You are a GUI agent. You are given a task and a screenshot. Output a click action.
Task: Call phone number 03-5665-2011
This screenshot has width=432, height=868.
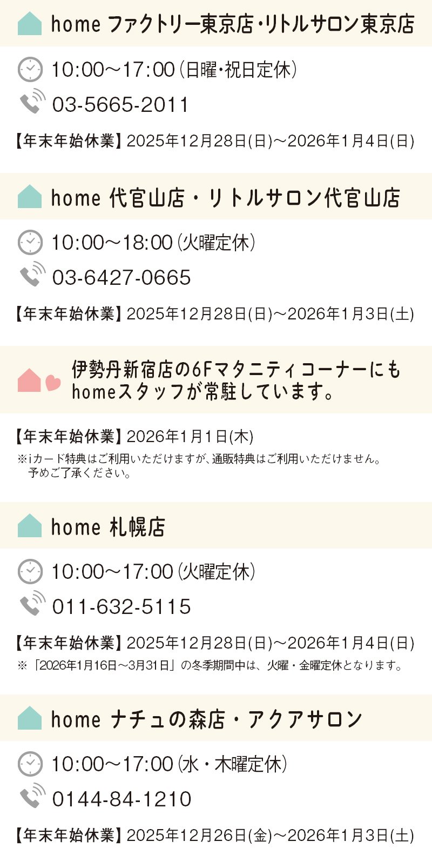pyautogui.click(x=120, y=105)
